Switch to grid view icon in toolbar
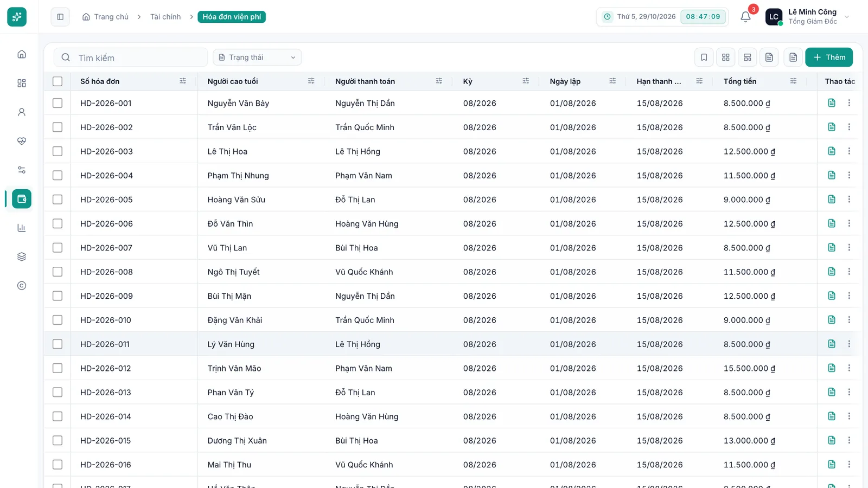 click(726, 57)
